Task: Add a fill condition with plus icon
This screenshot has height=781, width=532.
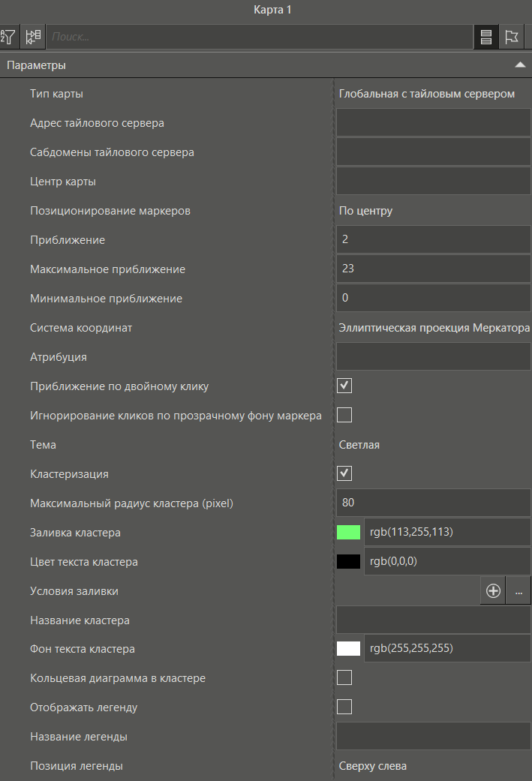Action: 493,591
